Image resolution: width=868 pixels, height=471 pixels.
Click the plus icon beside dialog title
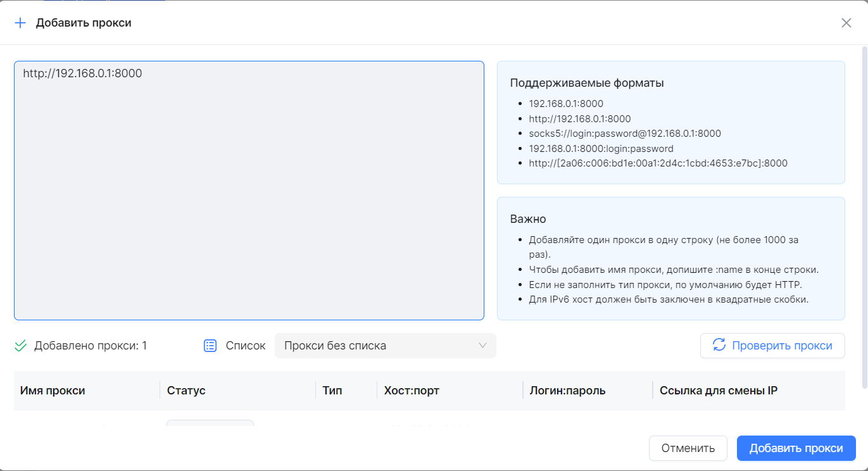point(20,22)
